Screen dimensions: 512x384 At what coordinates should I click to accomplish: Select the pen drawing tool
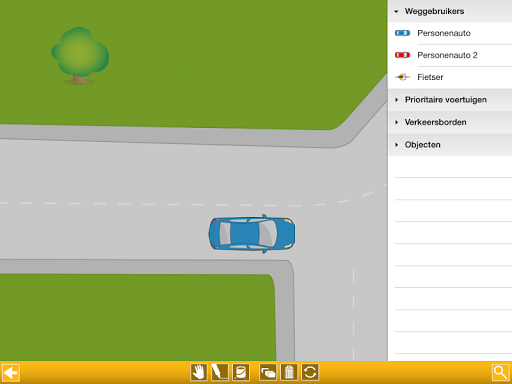pyautogui.click(x=220, y=372)
